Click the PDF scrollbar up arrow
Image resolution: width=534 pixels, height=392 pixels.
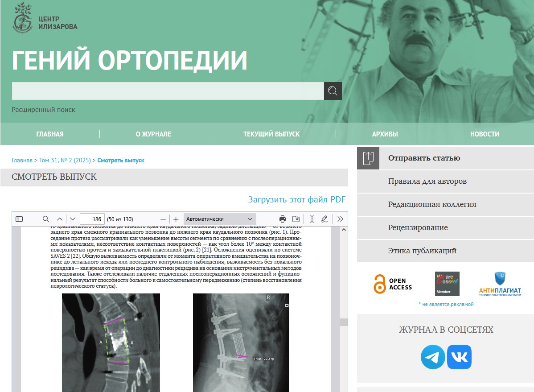point(344,230)
